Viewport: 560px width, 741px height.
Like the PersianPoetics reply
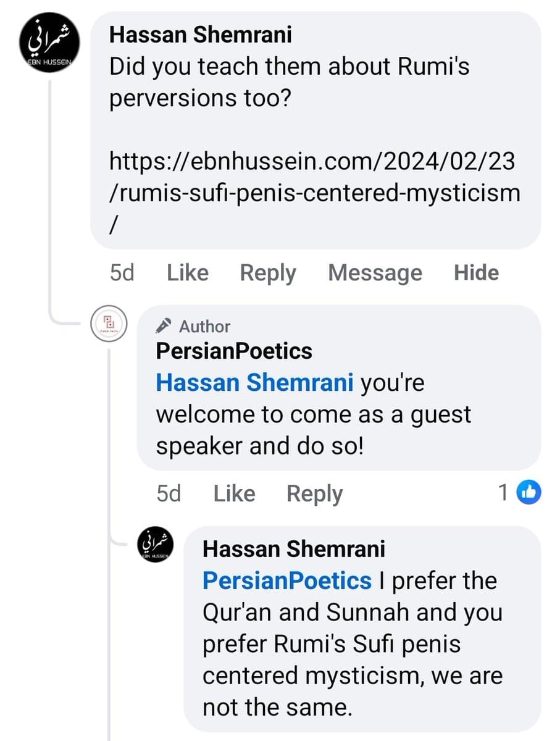(x=234, y=493)
